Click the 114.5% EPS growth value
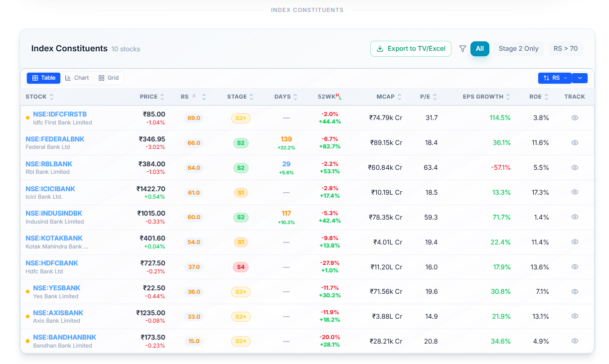This screenshot has height=364, width=609. click(x=500, y=118)
